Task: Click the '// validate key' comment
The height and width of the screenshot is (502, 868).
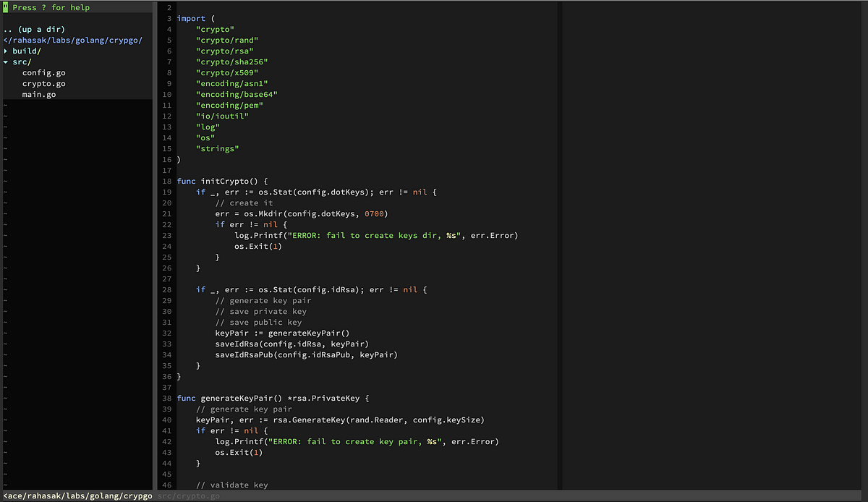Action: click(x=232, y=485)
